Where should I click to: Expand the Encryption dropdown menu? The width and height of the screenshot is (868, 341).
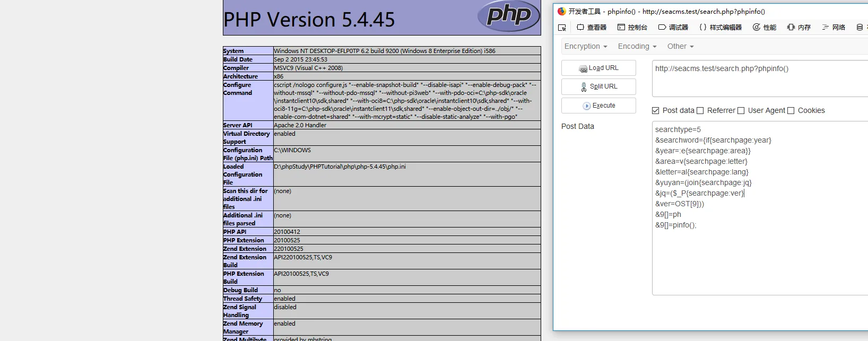(586, 47)
